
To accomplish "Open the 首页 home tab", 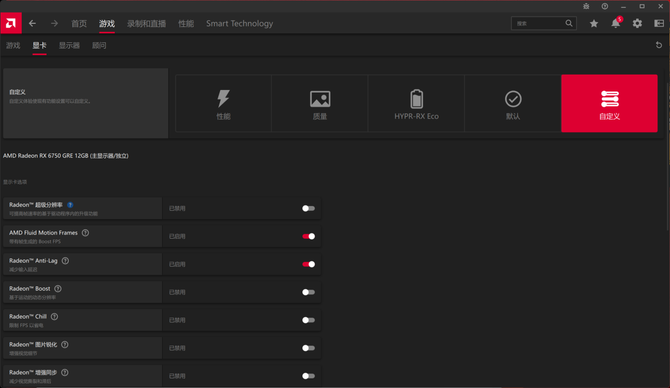I will (79, 24).
